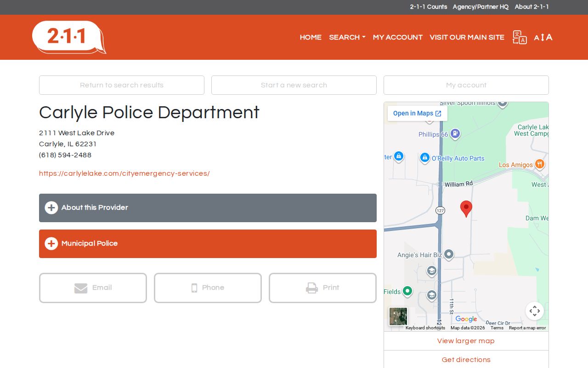
Task: Go to HOME in navigation
Action: pyautogui.click(x=311, y=37)
